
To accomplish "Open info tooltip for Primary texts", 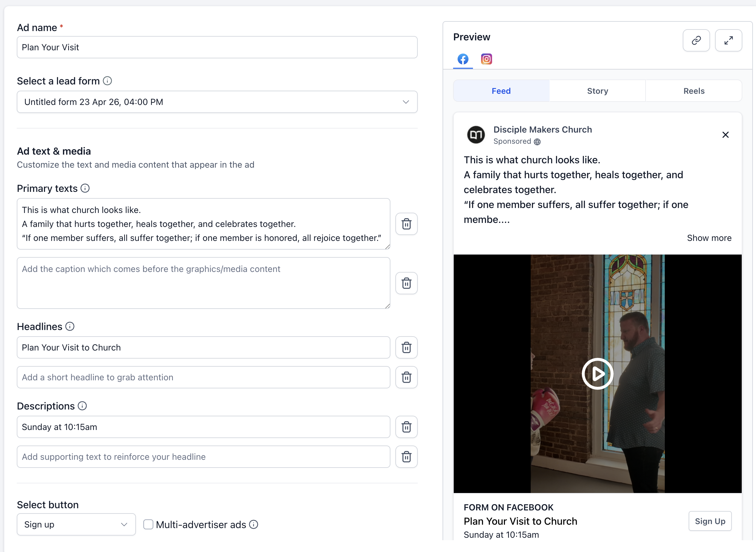I will tap(85, 188).
